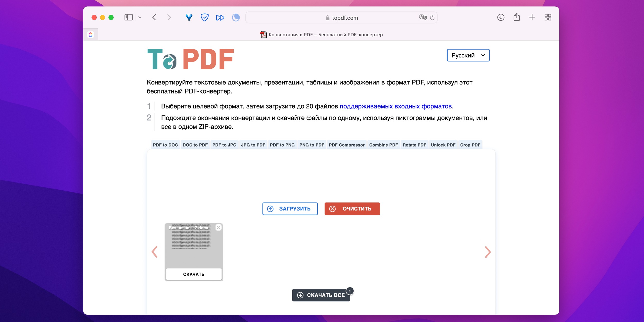The image size is (644, 322).
Task: Show previous files with left arrow
Action: click(x=155, y=252)
